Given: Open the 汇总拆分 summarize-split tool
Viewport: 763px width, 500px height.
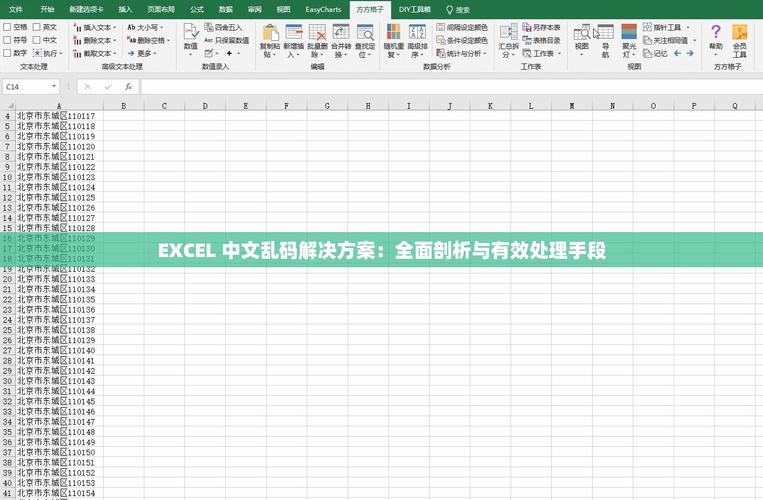Looking at the screenshot, I should [509, 41].
